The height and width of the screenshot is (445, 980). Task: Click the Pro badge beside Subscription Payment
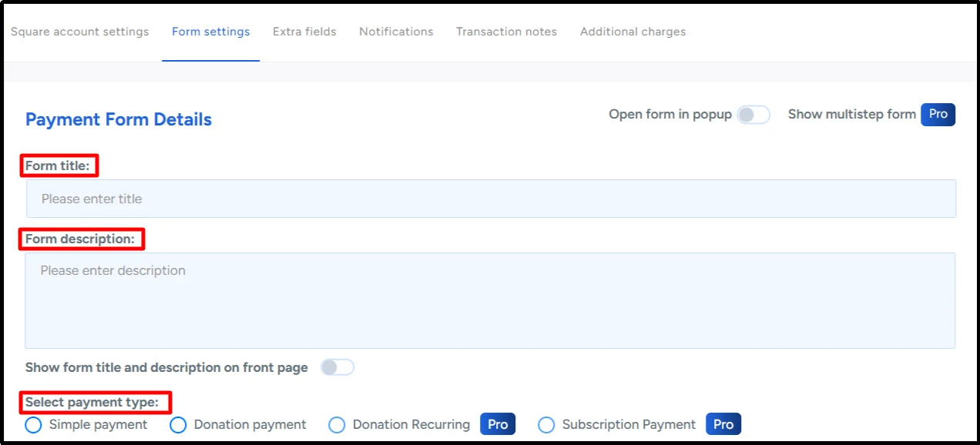(723, 424)
